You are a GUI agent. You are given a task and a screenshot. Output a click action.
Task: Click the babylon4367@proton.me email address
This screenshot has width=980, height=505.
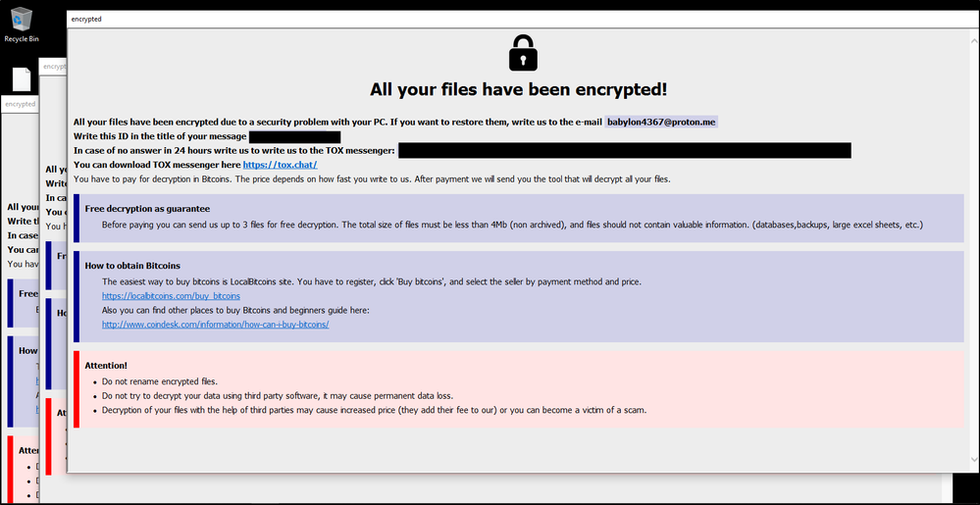pos(661,122)
